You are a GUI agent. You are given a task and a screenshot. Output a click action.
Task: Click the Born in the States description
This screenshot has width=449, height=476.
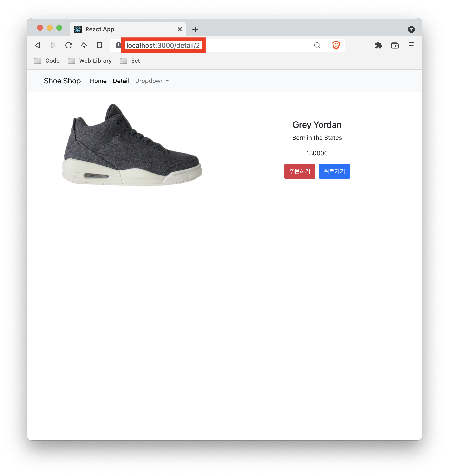[x=317, y=138]
